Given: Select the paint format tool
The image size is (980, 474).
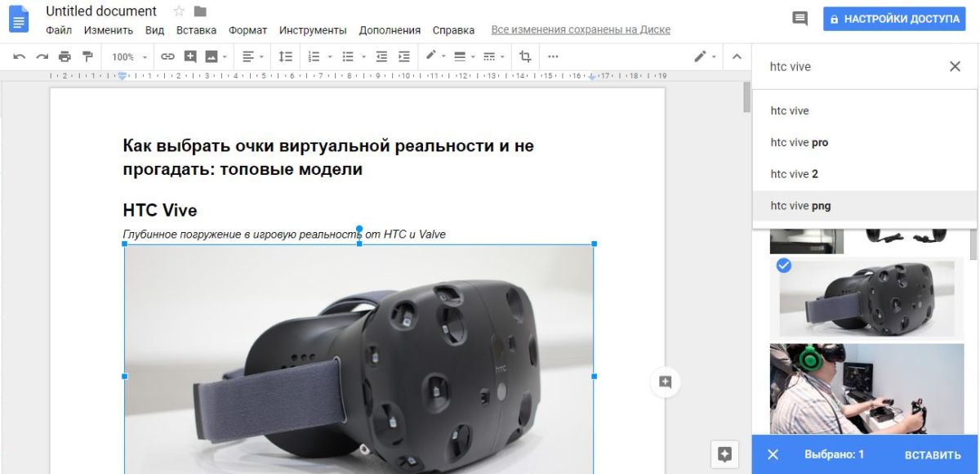Looking at the screenshot, I should tap(87, 57).
